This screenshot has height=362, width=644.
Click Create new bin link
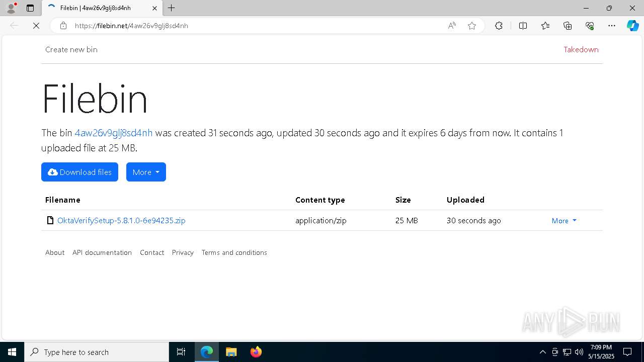pyautogui.click(x=71, y=49)
